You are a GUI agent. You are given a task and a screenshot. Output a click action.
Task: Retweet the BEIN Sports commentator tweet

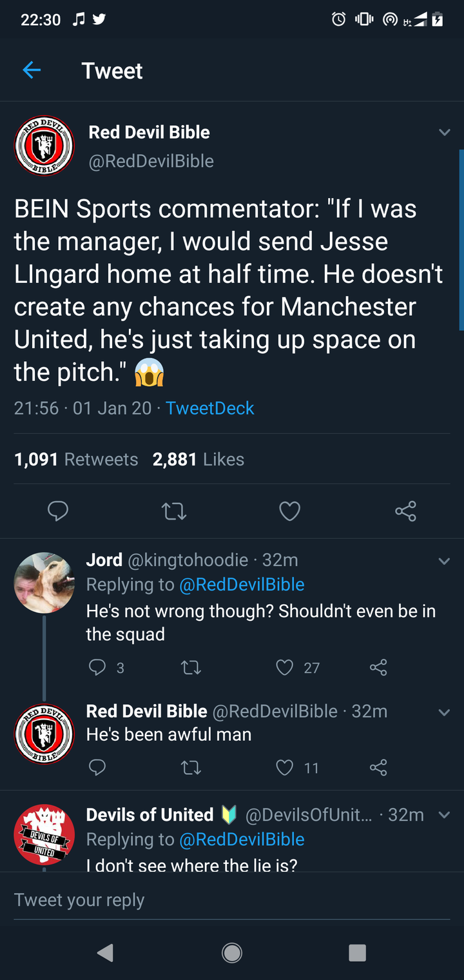(174, 511)
